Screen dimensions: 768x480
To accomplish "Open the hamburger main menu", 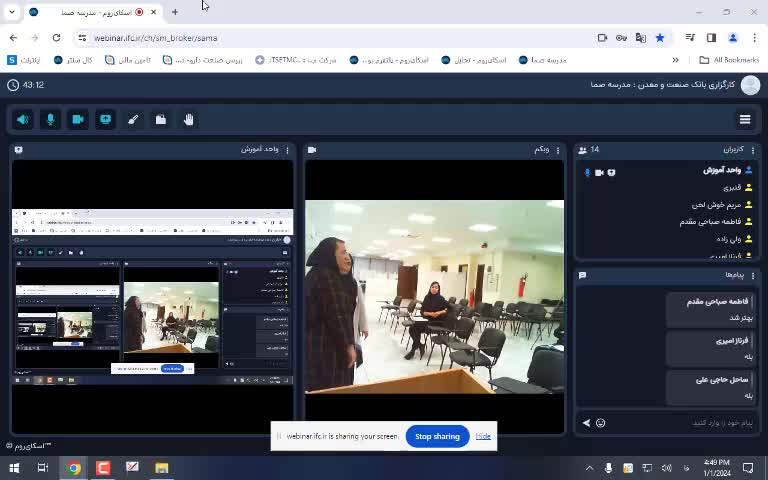I will click(745, 120).
